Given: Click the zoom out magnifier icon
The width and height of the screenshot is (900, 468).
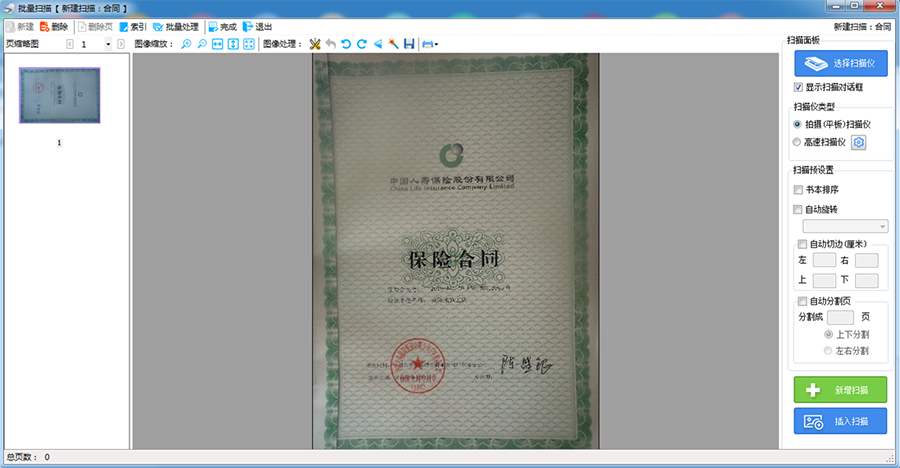Looking at the screenshot, I should tap(202, 44).
